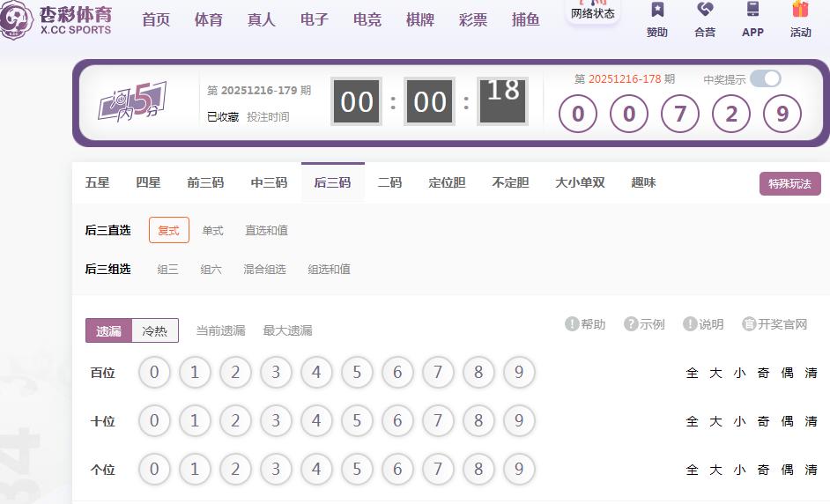Switch to the 五星 tab

pyautogui.click(x=98, y=182)
